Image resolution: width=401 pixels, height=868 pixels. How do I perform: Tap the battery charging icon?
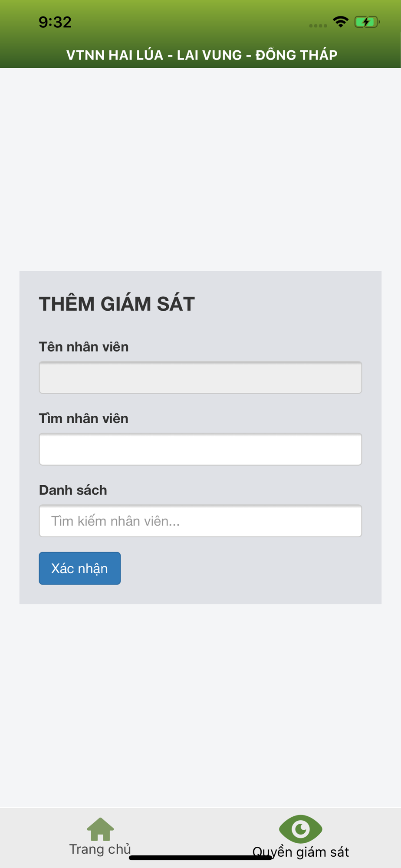367,22
